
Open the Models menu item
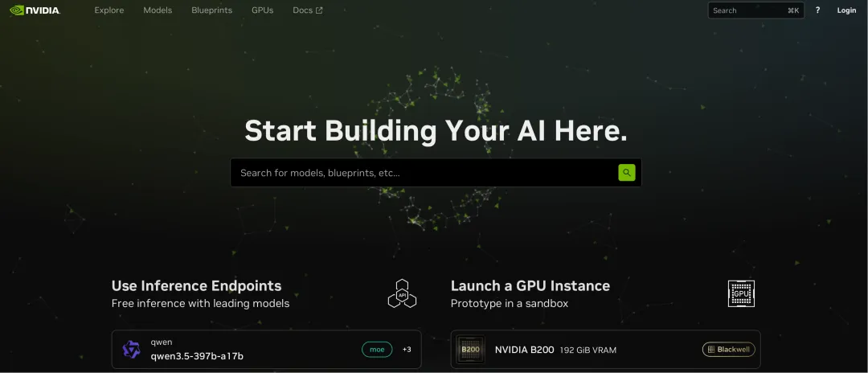coord(158,10)
